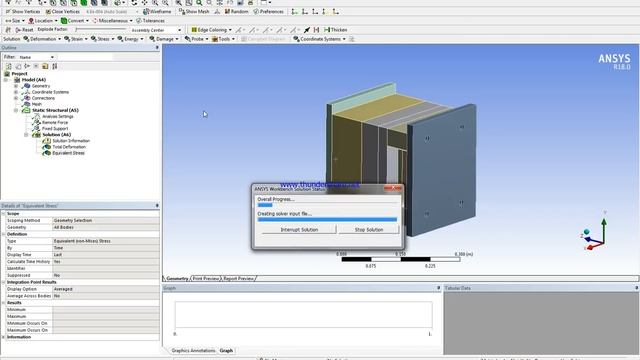This screenshot has height=360, width=640.
Task: Click the Overall Progress bar
Action: [327, 205]
